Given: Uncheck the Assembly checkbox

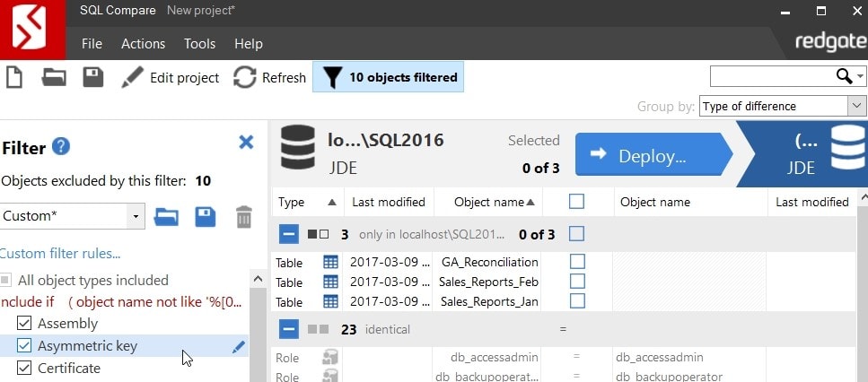Looking at the screenshot, I should 24,324.
